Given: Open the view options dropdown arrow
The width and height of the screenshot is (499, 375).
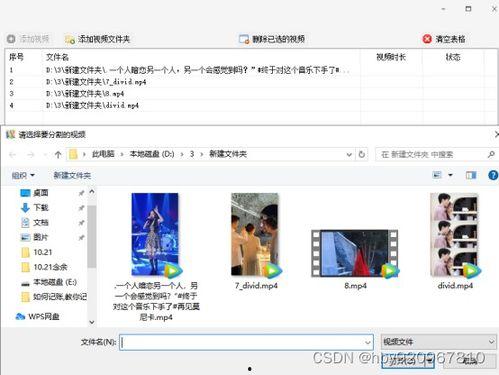Looking at the screenshot, I should click(450, 175).
